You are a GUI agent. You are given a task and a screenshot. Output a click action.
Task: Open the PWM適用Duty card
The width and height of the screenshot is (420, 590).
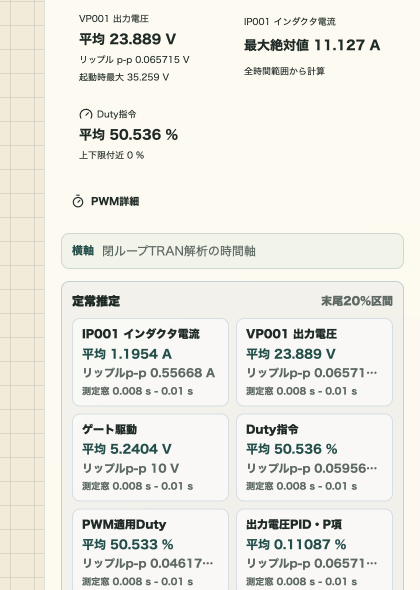[150, 550]
